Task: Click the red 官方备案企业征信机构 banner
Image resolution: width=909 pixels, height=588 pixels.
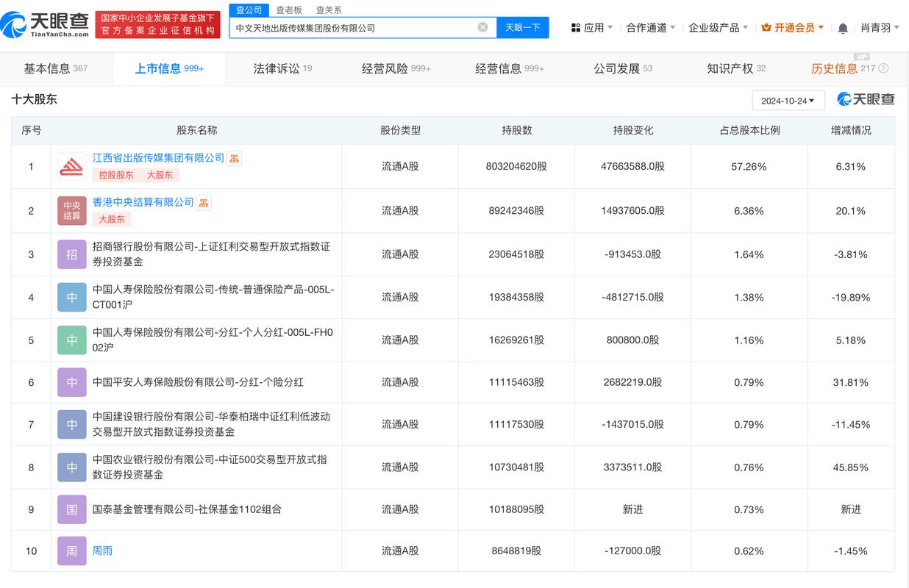Action: (x=158, y=25)
